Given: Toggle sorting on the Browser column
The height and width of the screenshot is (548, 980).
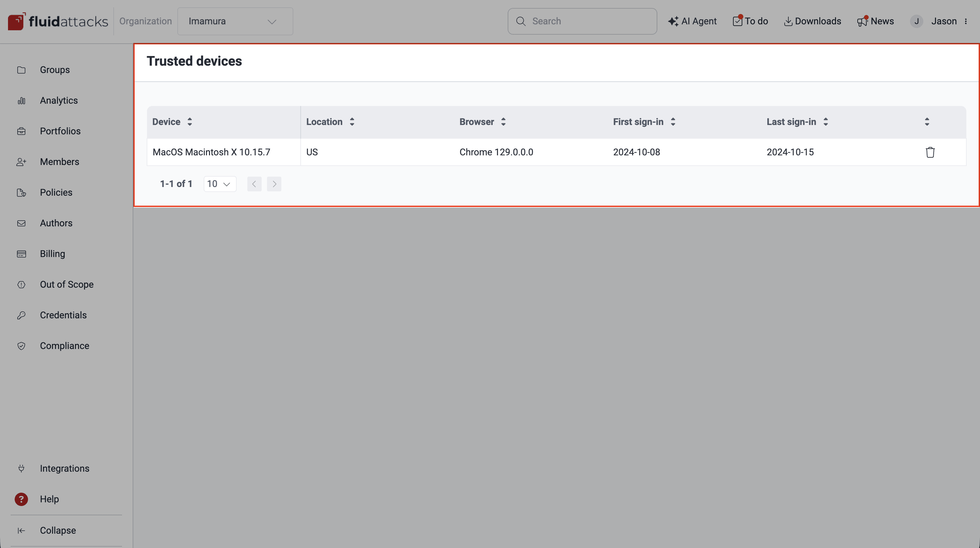Looking at the screenshot, I should 503,122.
